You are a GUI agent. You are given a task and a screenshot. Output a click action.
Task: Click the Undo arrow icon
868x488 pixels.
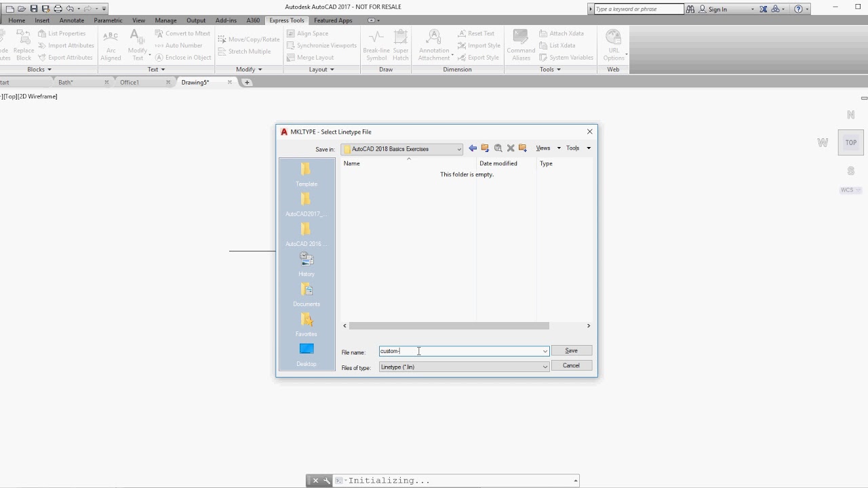(x=70, y=9)
